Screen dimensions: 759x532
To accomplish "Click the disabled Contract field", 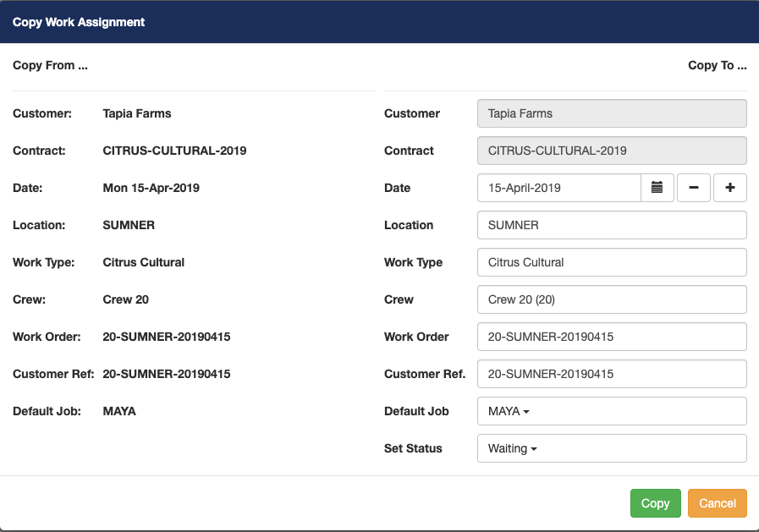I will (x=611, y=151).
